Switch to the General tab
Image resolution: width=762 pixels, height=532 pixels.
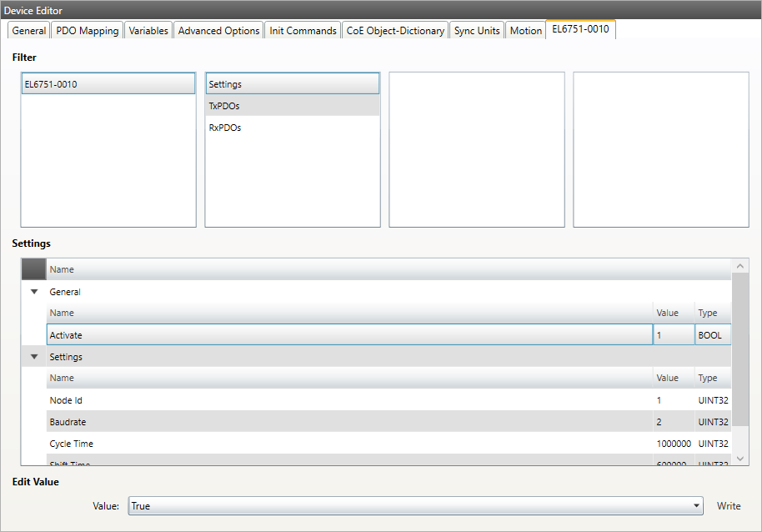pyautogui.click(x=29, y=31)
